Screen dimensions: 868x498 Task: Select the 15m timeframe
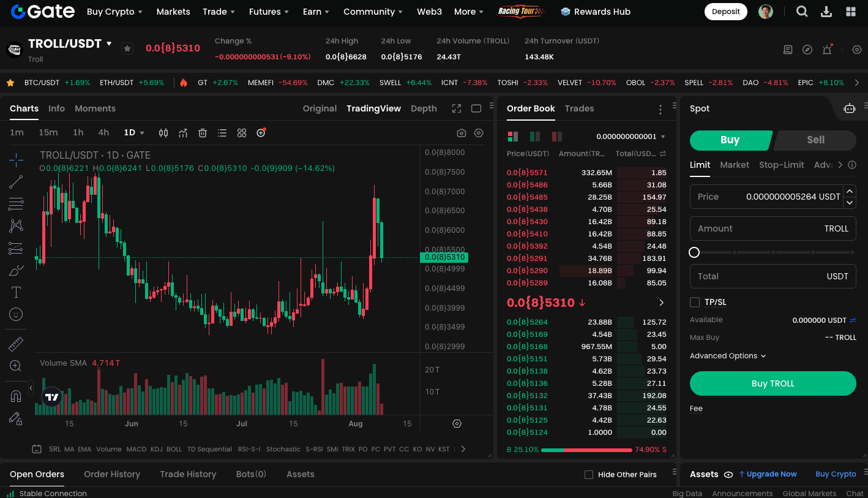pyautogui.click(x=48, y=133)
